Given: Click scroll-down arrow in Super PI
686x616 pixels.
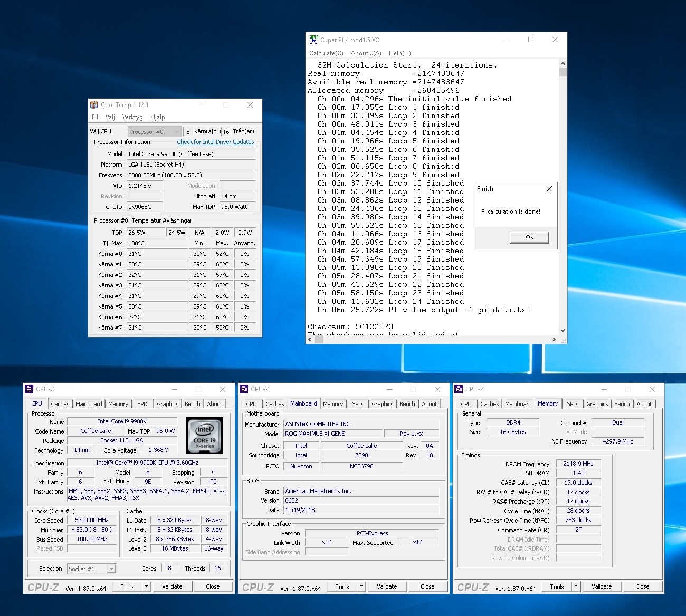Looking at the screenshot, I should pyautogui.click(x=563, y=331).
